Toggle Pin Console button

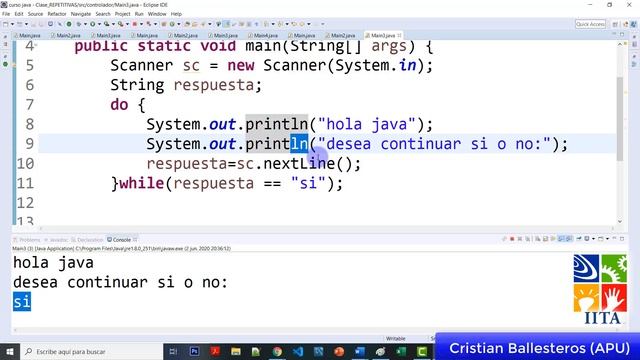pyautogui.click(x=578, y=239)
